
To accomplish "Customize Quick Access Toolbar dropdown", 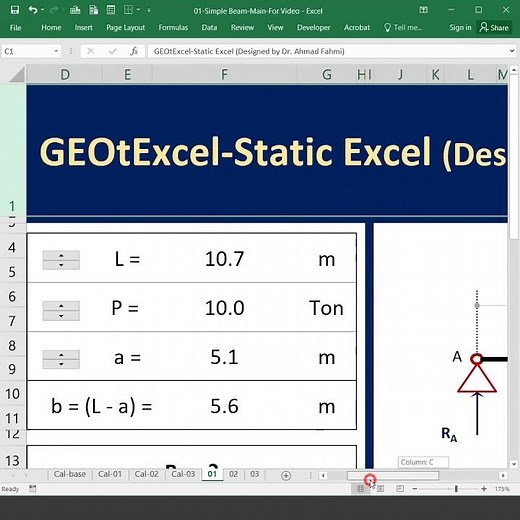I will [149, 11].
